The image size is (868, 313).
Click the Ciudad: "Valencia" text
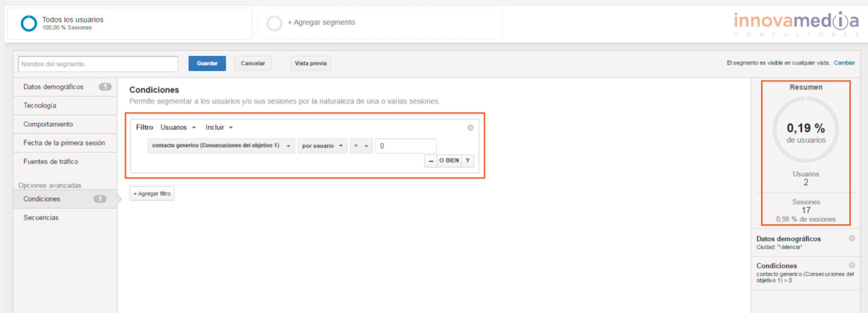779,247
